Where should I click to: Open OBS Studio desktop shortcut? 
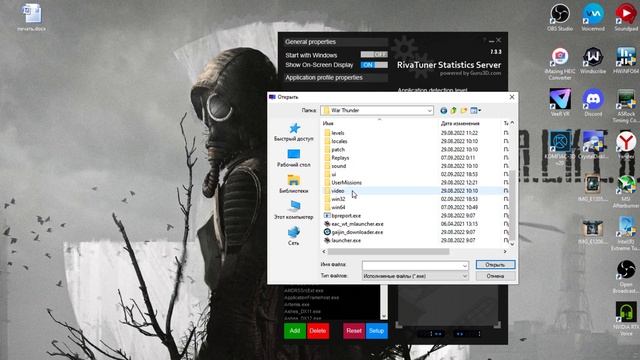pos(560,18)
